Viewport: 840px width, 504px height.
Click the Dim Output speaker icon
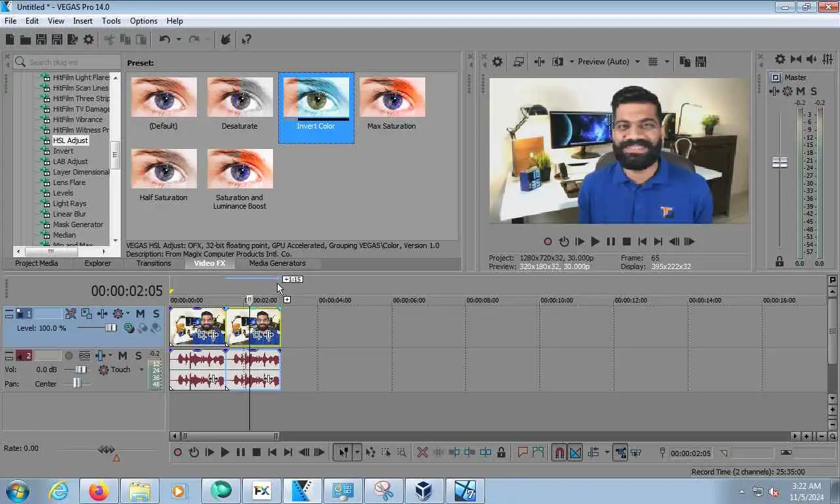[811, 59]
